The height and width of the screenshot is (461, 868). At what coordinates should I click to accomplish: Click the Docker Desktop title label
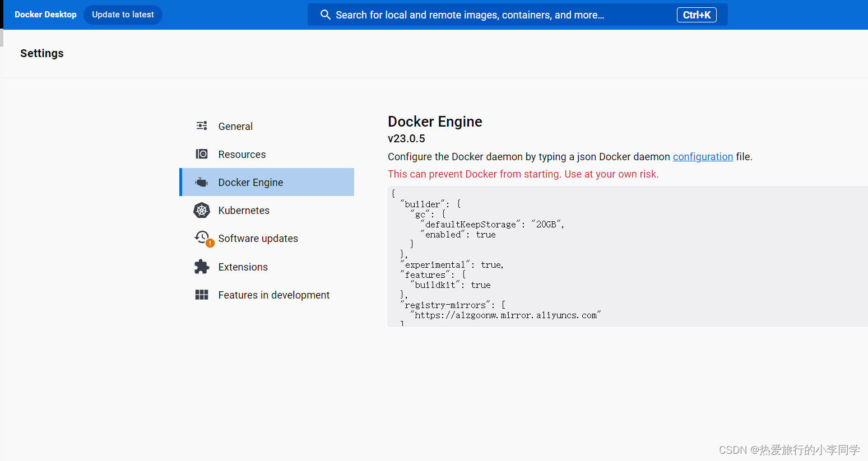(x=45, y=15)
